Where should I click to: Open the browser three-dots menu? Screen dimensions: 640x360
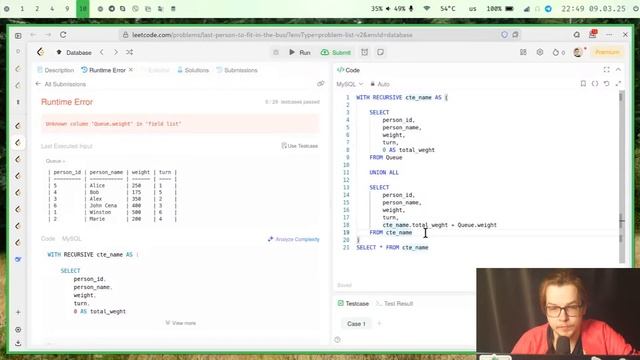609,35
